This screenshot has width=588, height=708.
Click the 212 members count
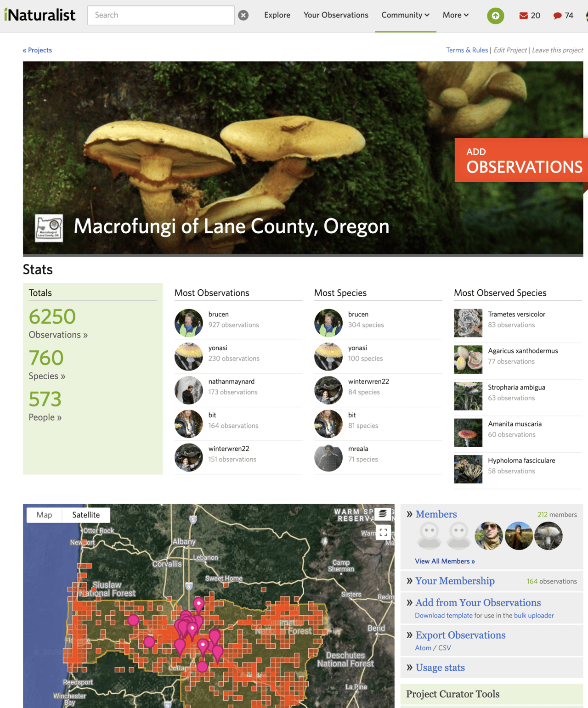557,515
